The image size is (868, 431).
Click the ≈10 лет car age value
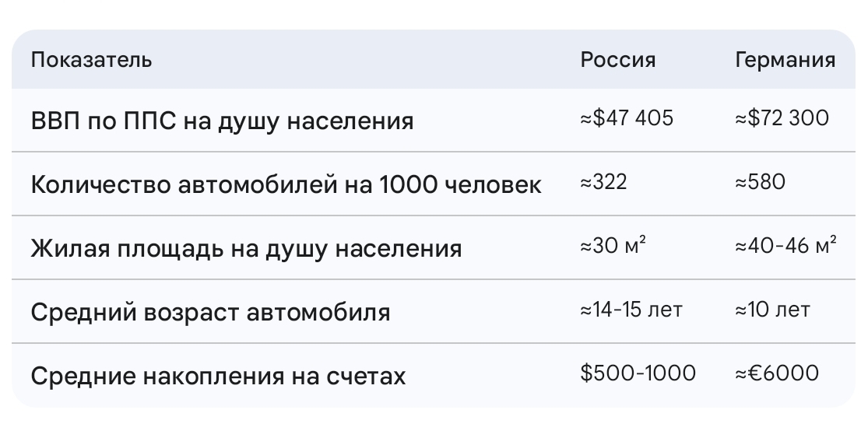pyautogui.click(x=772, y=310)
